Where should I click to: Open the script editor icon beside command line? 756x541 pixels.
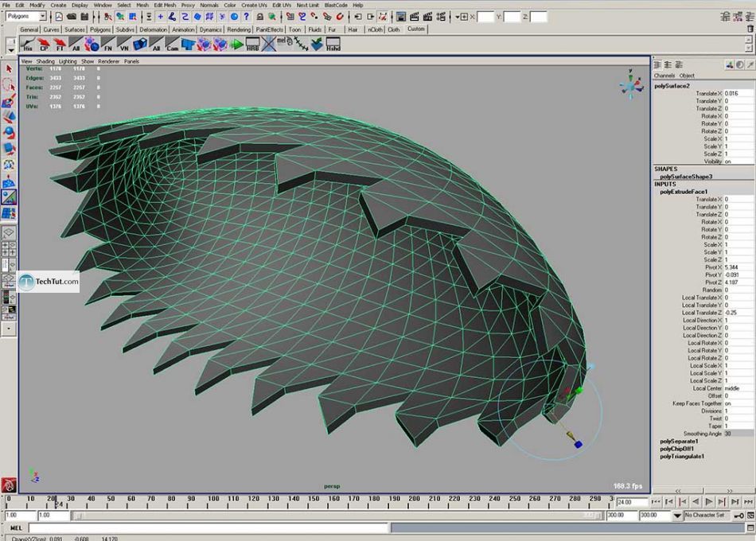750,528
